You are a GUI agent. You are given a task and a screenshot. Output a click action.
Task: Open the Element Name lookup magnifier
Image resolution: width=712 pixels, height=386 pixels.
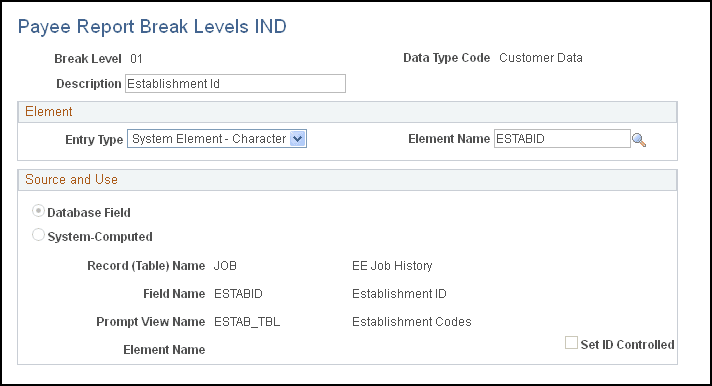tap(639, 140)
